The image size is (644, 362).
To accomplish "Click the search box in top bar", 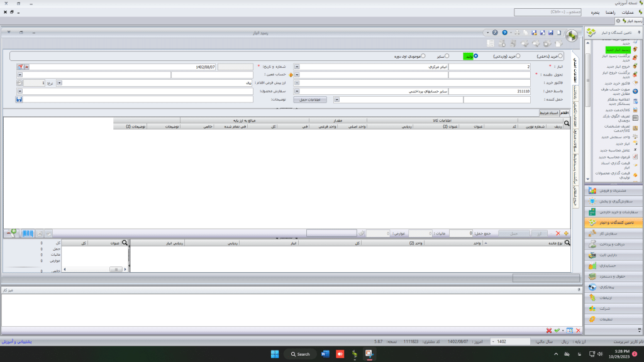I will point(548,13).
